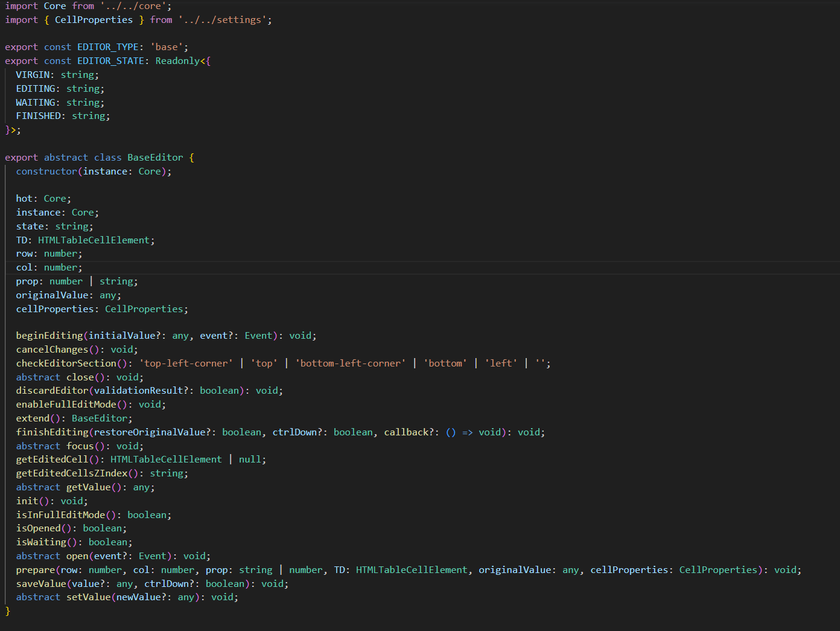Image resolution: width=840 pixels, height=631 pixels.
Task: Click the focus method name
Action: coord(80,446)
